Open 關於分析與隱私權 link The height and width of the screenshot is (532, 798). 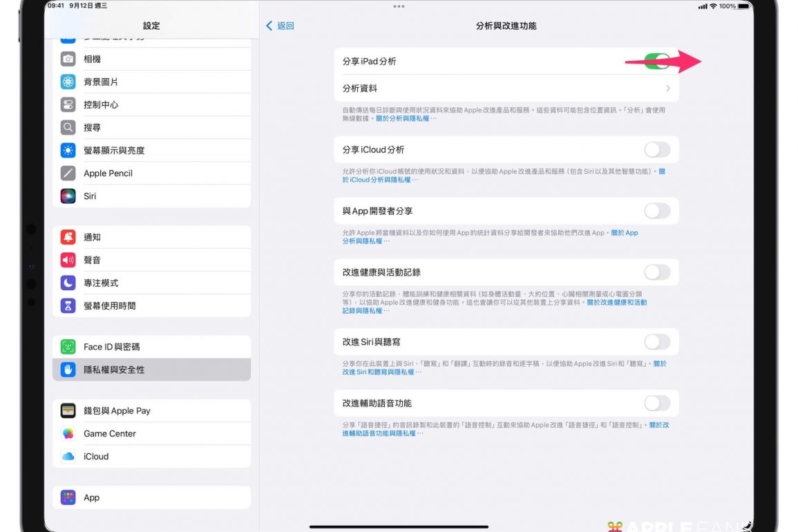(x=406, y=119)
